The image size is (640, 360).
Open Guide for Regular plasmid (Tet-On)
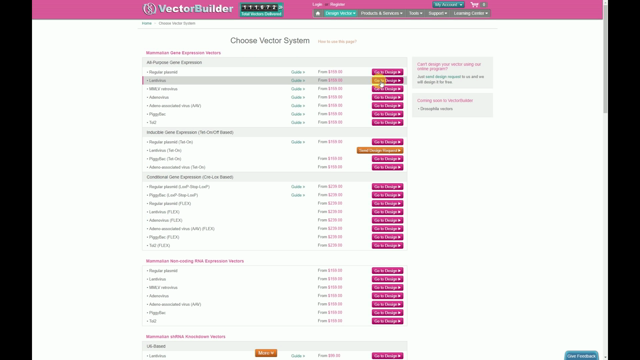pyautogui.click(x=298, y=142)
